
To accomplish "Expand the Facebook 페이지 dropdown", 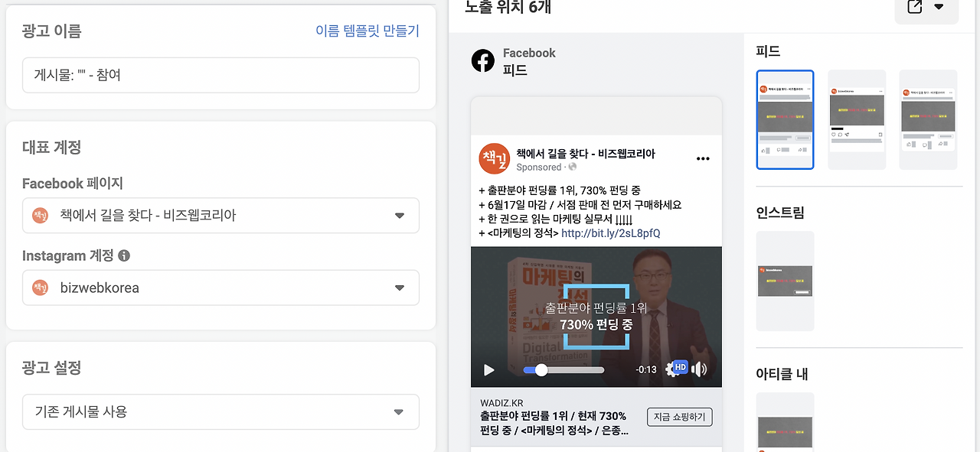I will pyautogui.click(x=220, y=216).
